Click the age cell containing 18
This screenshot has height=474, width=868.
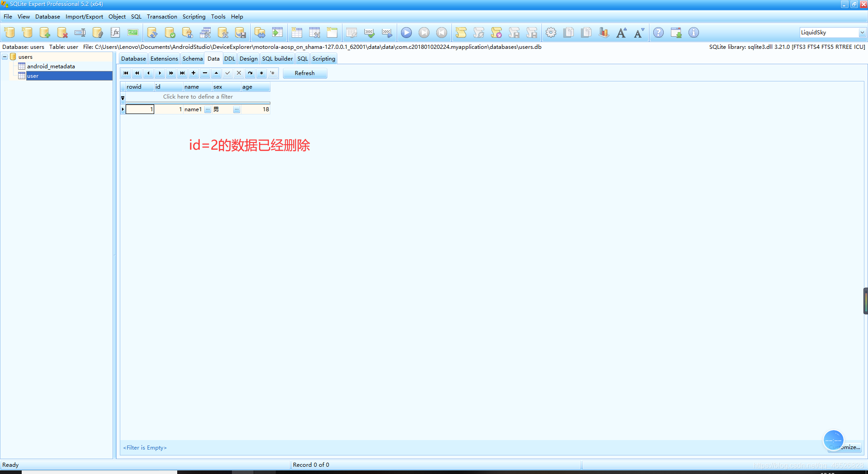[255, 109]
